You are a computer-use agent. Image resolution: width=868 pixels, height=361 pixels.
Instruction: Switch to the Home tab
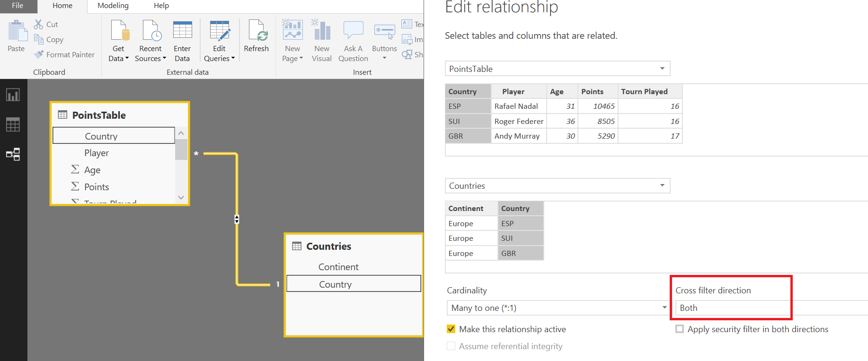click(x=62, y=6)
